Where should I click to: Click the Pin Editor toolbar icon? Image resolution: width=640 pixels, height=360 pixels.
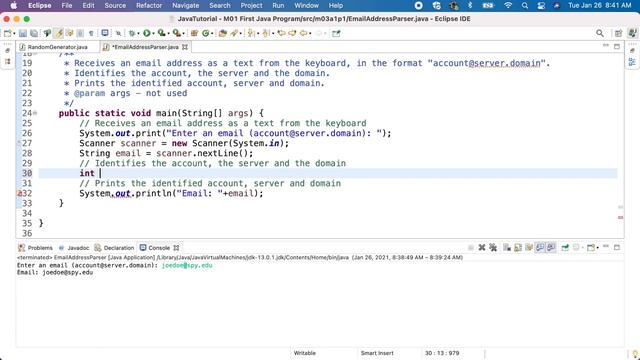pyautogui.click(x=336, y=33)
